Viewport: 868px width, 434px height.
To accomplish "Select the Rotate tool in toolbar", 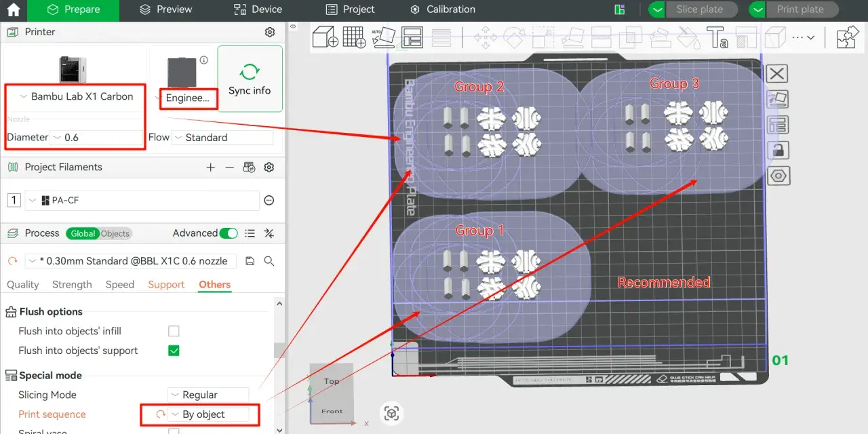I will [515, 37].
